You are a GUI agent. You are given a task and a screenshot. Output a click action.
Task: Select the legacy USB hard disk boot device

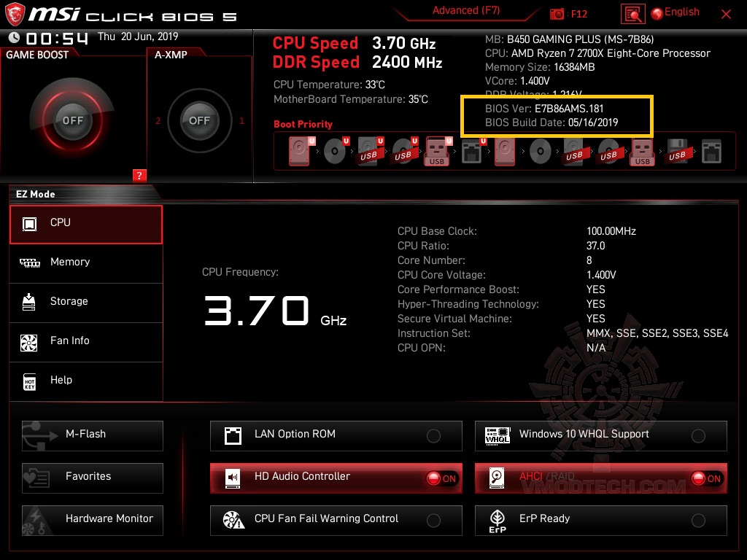point(574,152)
